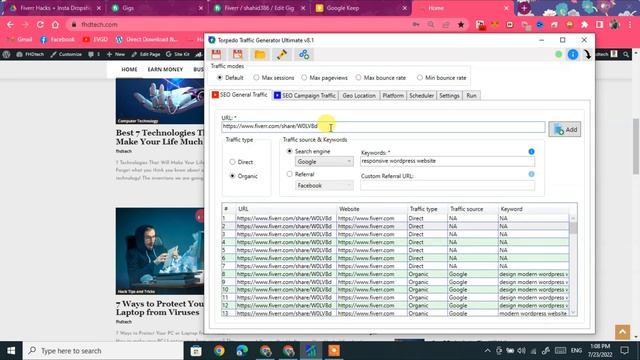This screenshot has height=360, width=640.
Task: Click the first red save icon in Torpedo toolbar
Action: [216, 54]
